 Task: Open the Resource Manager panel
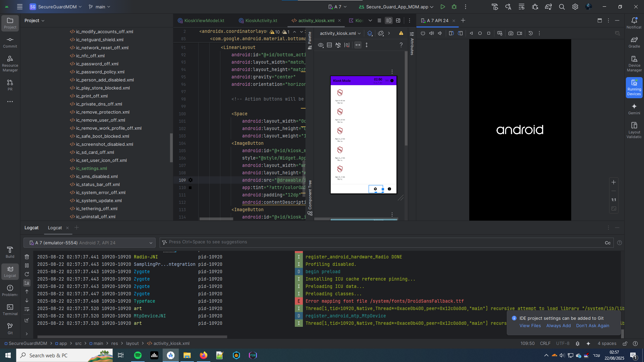[10, 64]
